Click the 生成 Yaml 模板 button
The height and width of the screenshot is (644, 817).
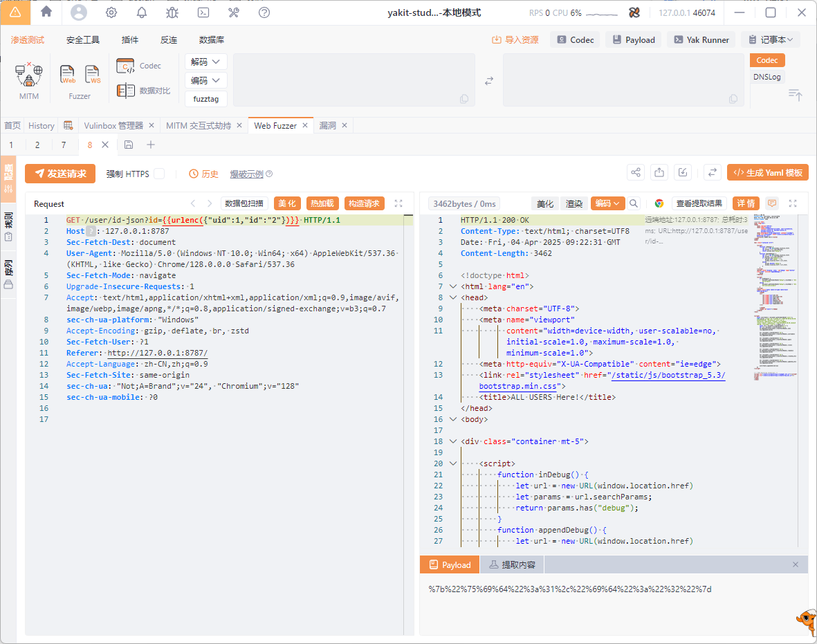(767, 173)
